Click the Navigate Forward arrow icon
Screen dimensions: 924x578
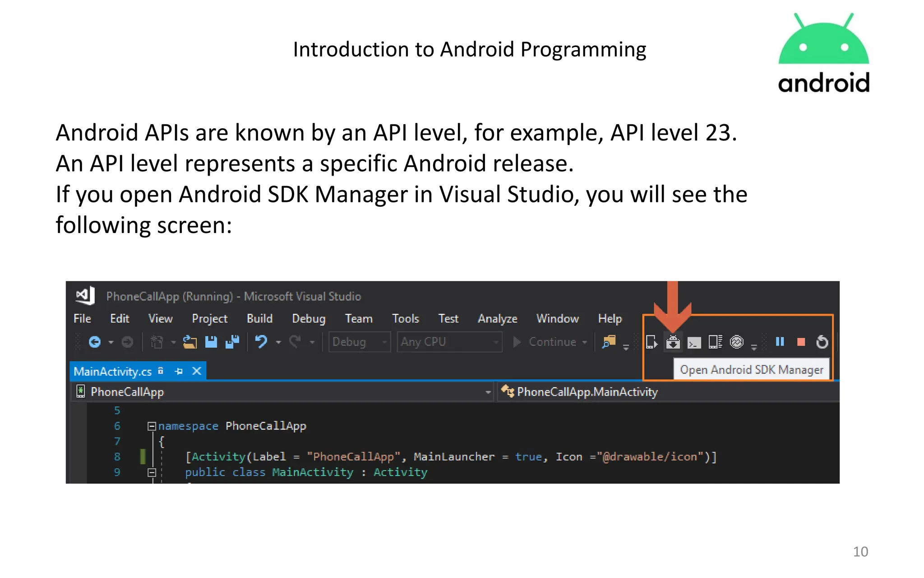(x=128, y=342)
